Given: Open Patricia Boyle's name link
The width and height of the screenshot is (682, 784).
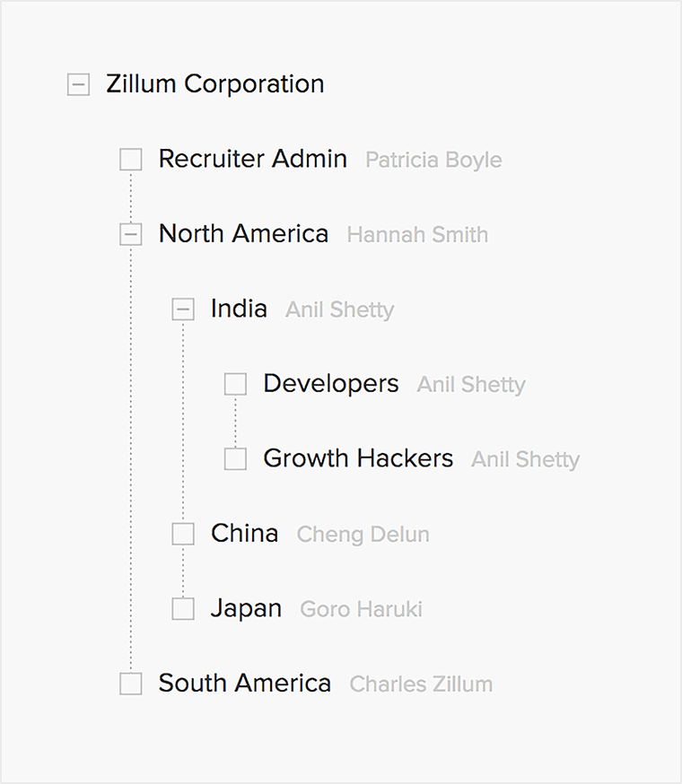Looking at the screenshot, I should (x=433, y=161).
